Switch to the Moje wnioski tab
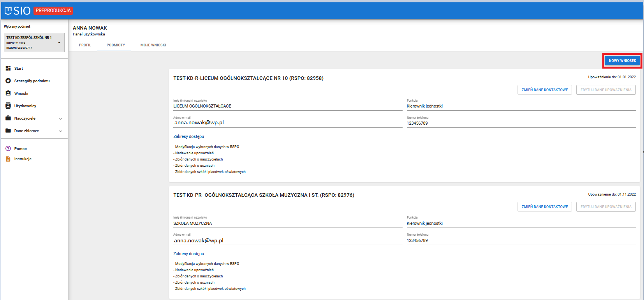Image resolution: width=644 pixels, height=300 pixels. pyautogui.click(x=153, y=45)
